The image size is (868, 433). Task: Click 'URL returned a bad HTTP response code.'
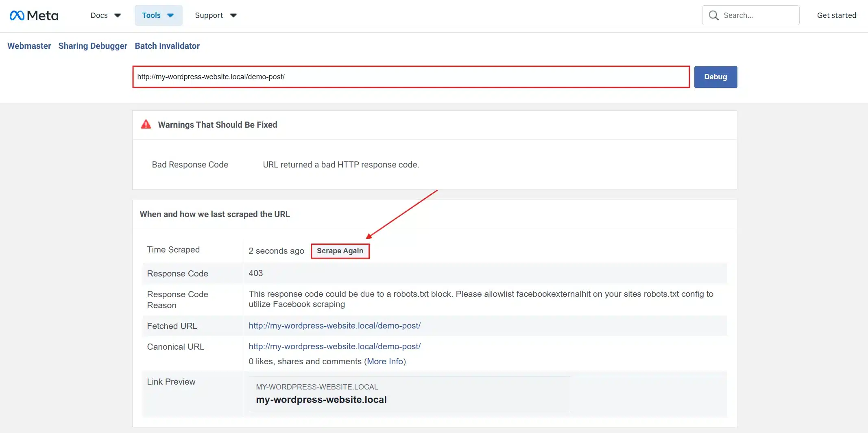tap(341, 165)
